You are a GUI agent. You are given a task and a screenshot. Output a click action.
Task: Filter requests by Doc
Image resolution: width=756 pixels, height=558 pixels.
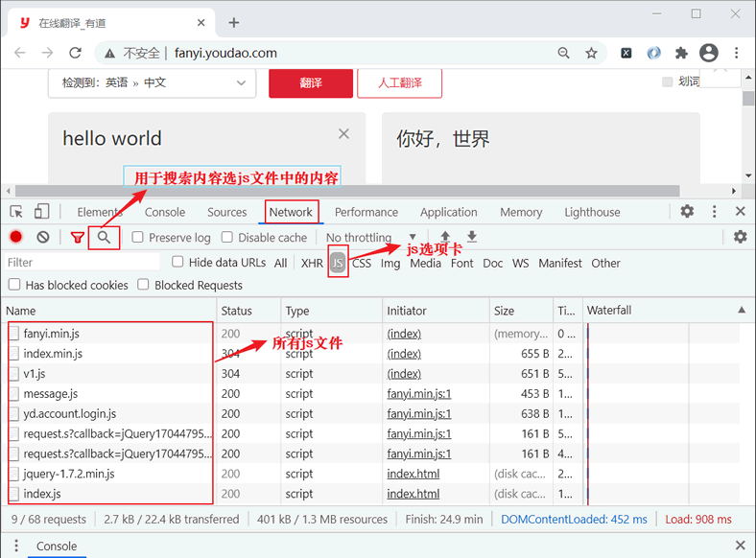493,263
